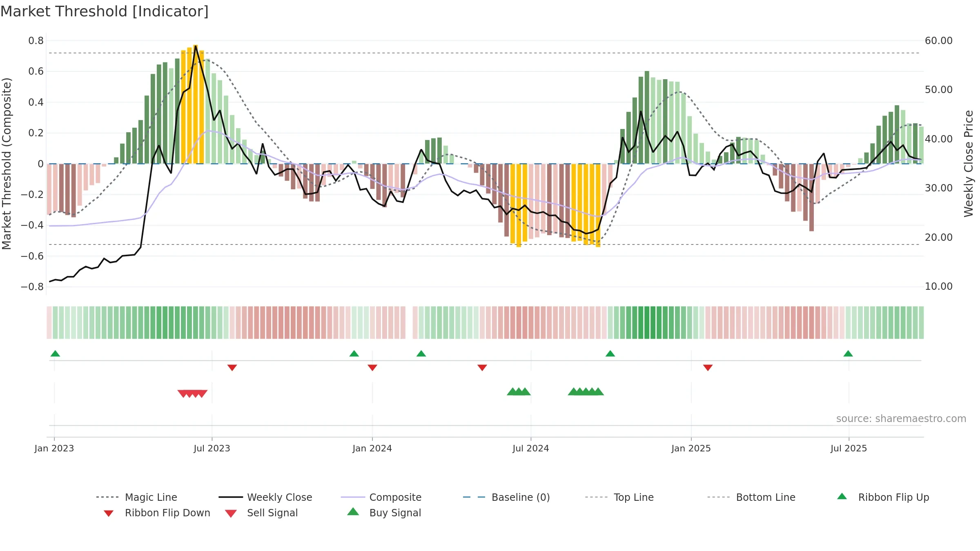Toggle the Buy Signal legend entry
This screenshot has height=551, width=980.
384,513
